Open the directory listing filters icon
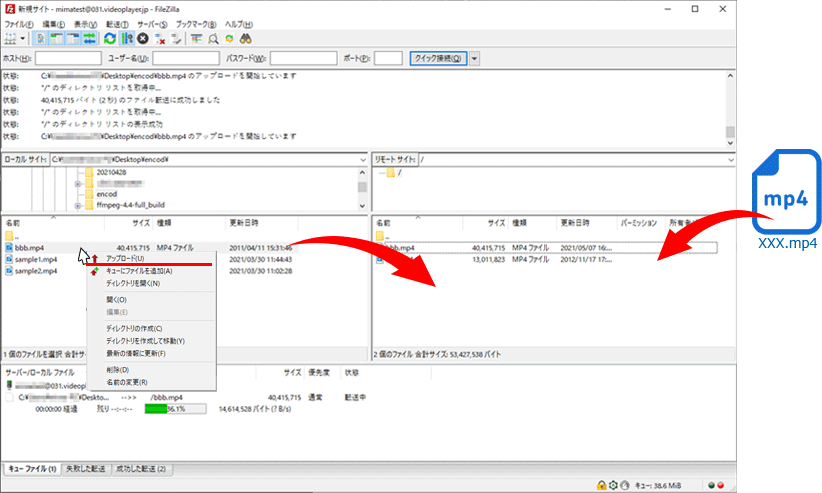 197,38
